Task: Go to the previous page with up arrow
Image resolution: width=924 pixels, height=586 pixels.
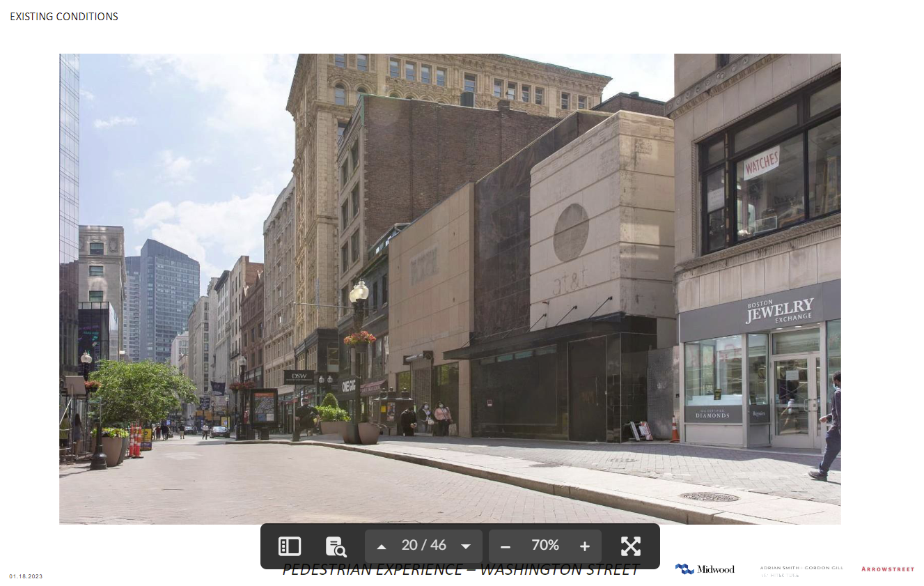Action: point(381,546)
